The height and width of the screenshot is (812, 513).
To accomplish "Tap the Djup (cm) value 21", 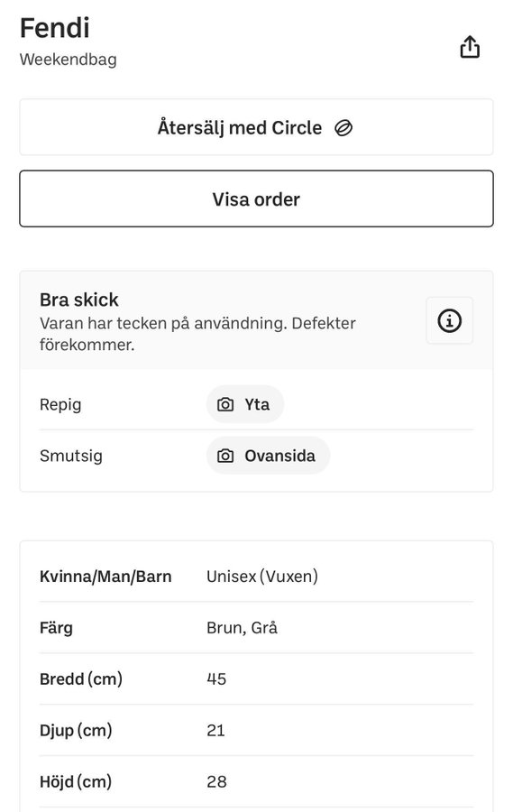I will (x=215, y=730).
